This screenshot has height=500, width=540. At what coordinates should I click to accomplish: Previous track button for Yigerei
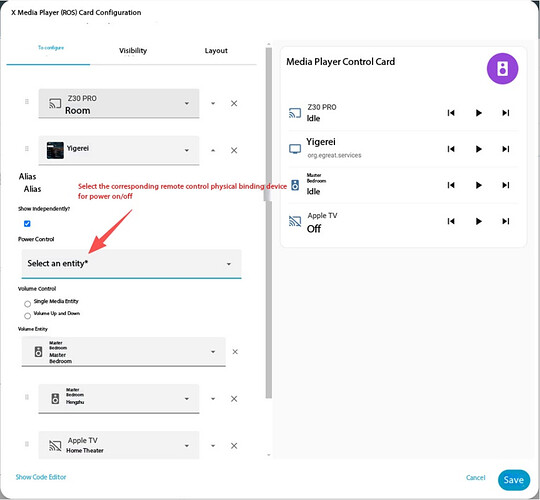point(451,149)
